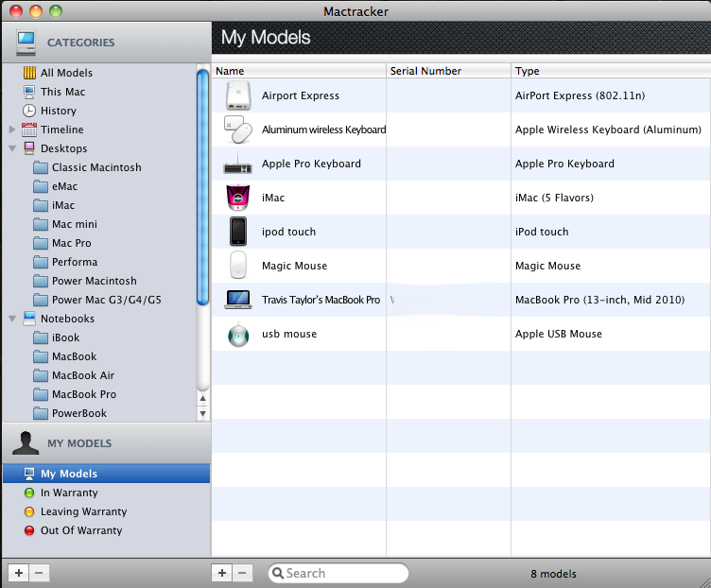
Task: Click 'Apple Wireless Keyboard (Aluminum)' type cell
Action: (x=608, y=130)
